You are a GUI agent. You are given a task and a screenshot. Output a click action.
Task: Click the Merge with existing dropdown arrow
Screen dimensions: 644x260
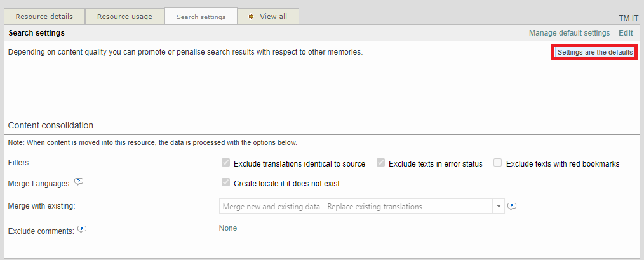499,206
